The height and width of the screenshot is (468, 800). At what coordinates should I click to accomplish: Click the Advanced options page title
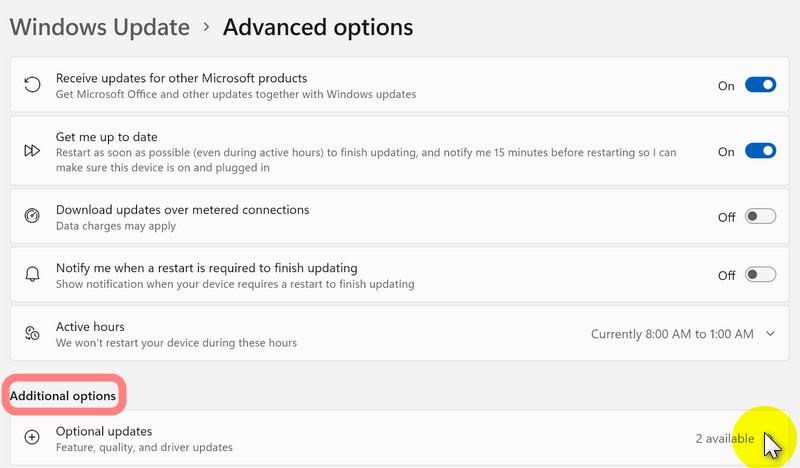317,27
